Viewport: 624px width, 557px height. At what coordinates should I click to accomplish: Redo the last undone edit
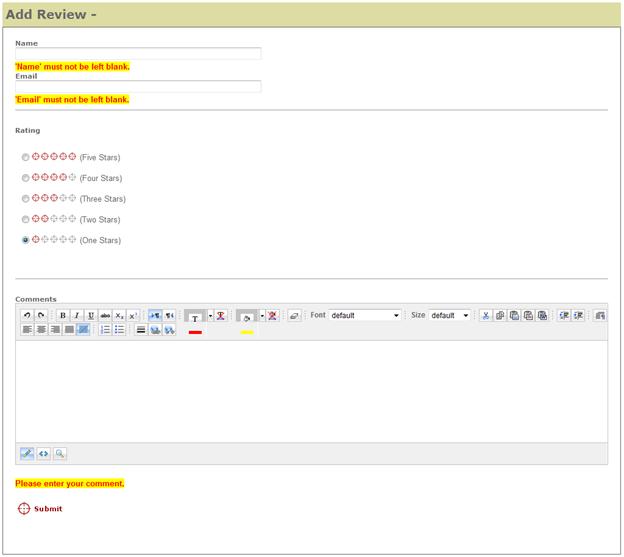[41, 316]
